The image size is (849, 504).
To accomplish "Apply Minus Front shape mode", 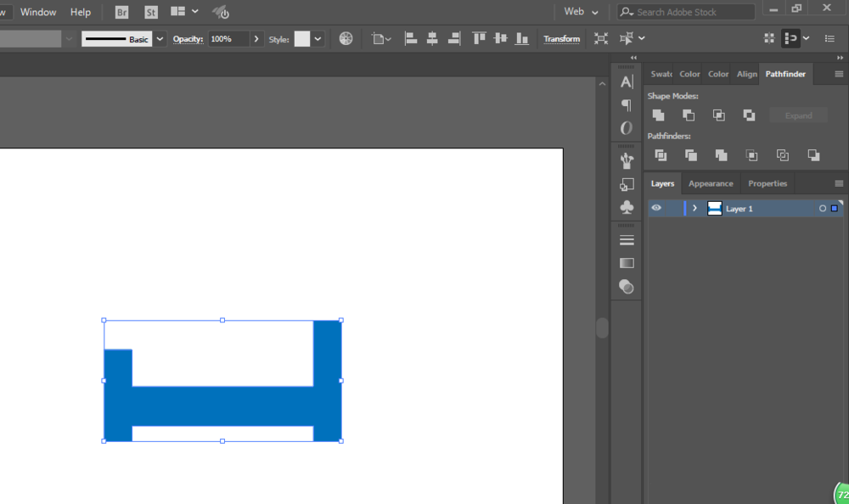I will (689, 115).
